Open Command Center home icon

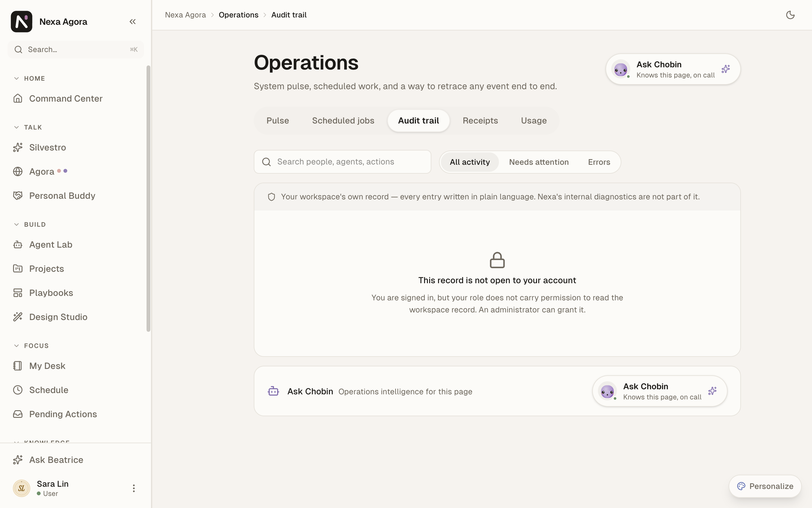click(18, 98)
